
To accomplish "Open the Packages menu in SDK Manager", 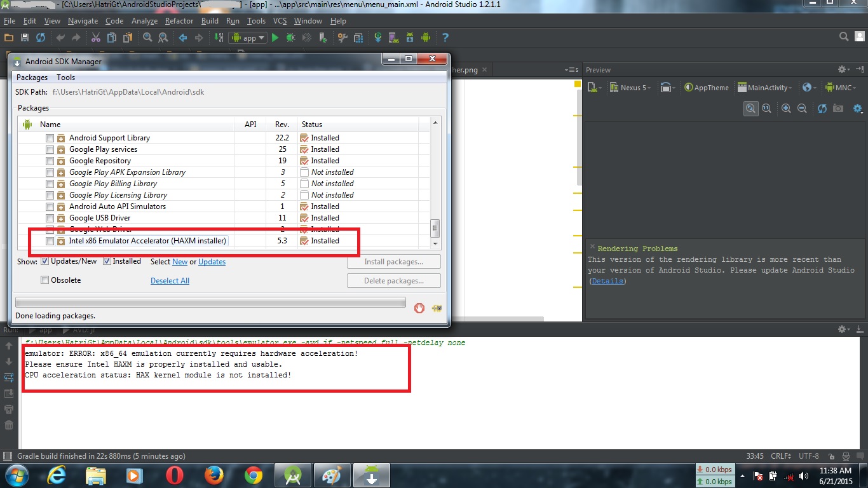I will tap(32, 78).
